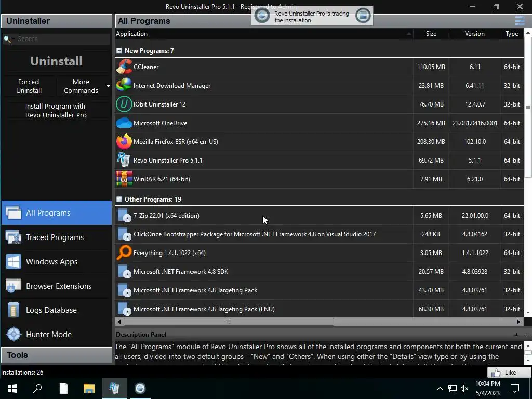Expand the Tools section header

coord(57,355)
